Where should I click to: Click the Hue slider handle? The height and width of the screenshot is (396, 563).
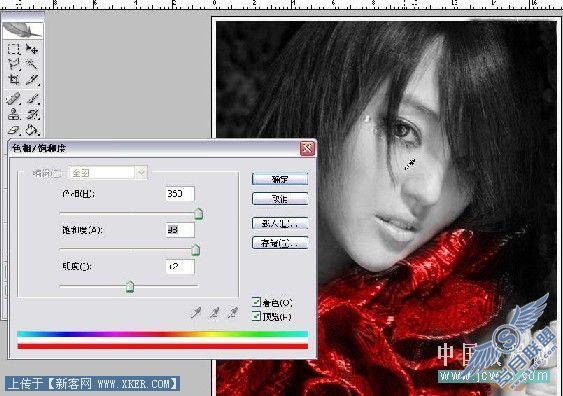coord(199,214)
